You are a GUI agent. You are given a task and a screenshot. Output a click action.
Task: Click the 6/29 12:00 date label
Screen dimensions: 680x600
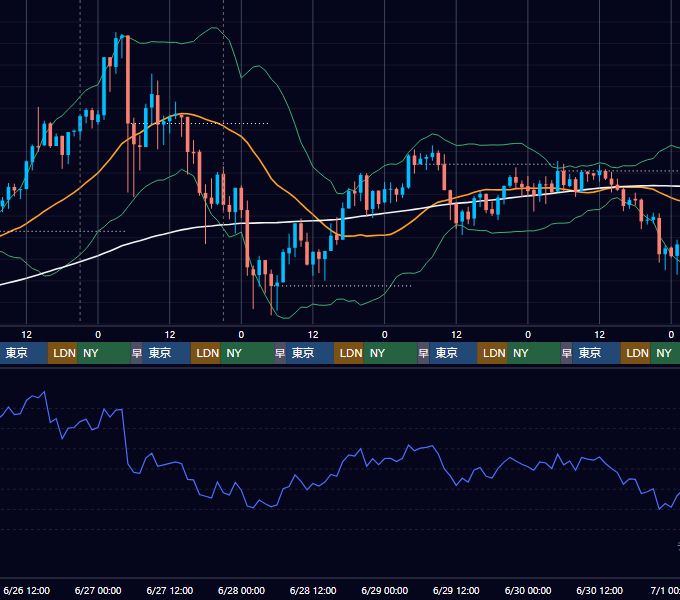(x=456, y=590)
